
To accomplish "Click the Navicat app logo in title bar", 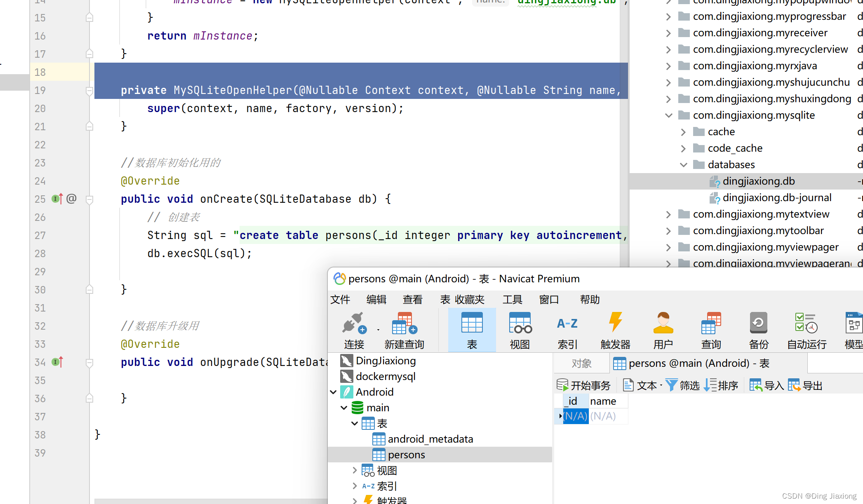I will pyautogui.click(x=339, y=279).
